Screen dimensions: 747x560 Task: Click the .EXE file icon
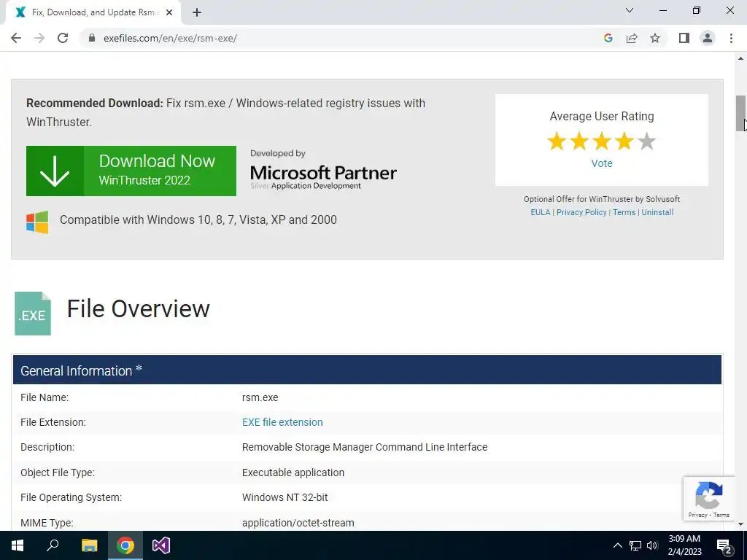click(x=33, y=314)
